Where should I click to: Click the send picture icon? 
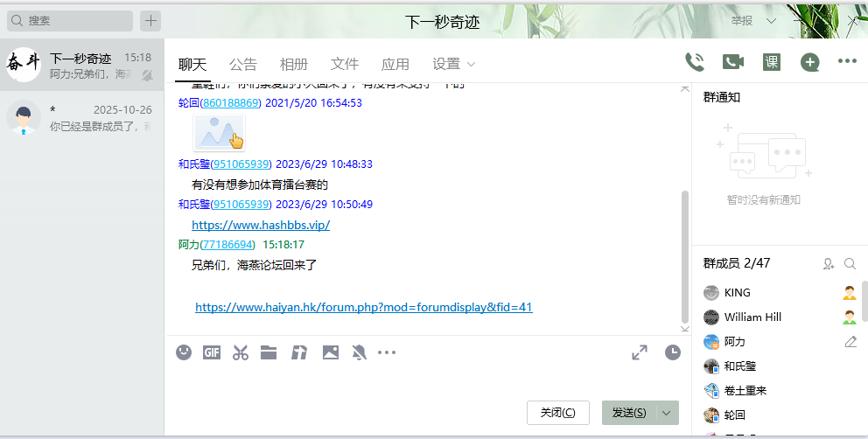tap(330, 352)
